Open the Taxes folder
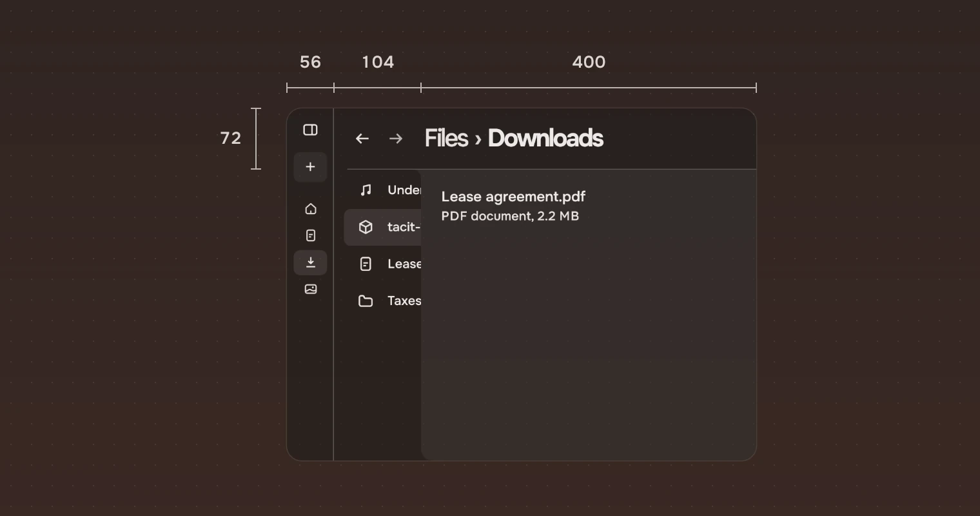The height and width of the screenshot is (516, 980). [382, 301]
